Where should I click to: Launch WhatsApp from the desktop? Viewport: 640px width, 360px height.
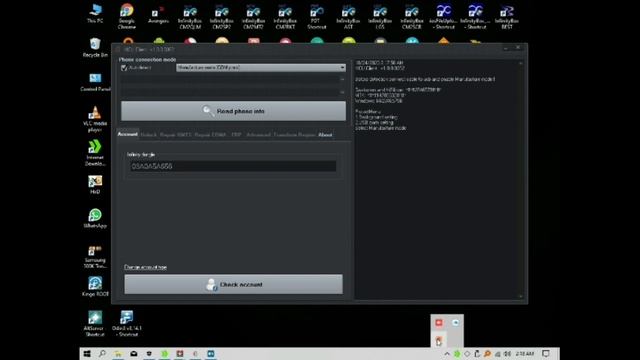[x=95, y=218]
